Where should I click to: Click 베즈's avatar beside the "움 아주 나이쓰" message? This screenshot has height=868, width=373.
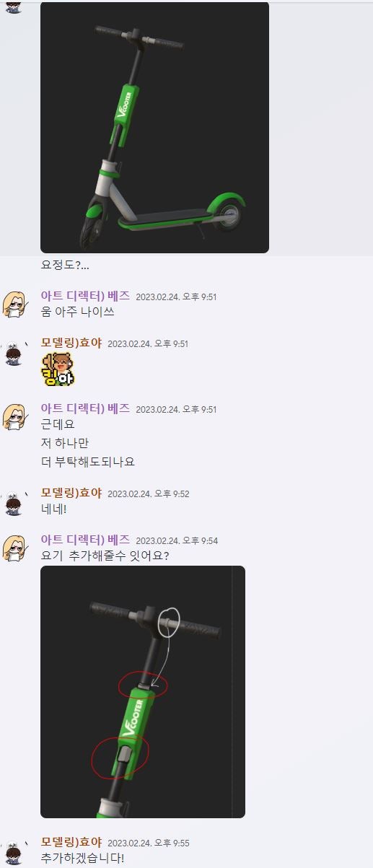tap(15, 304)
